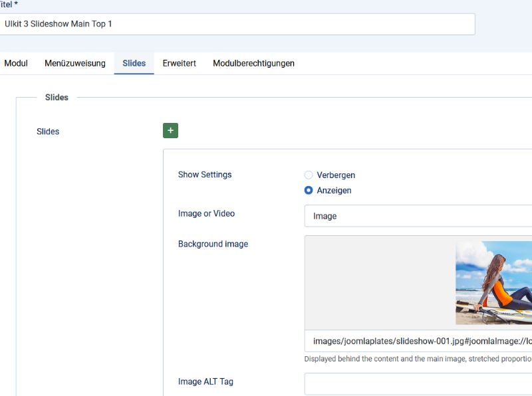This screenshot has height=396, width=532.
Task: Open the Modulberechtigungen tab
Action: 253,63
